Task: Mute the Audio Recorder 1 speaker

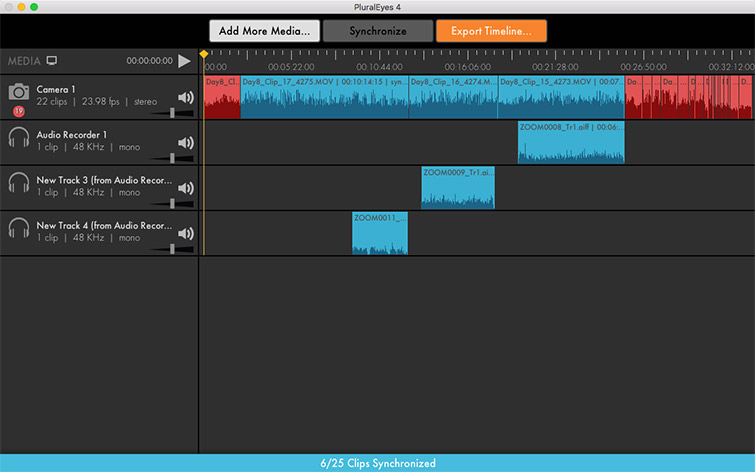Action: point(186,143)
